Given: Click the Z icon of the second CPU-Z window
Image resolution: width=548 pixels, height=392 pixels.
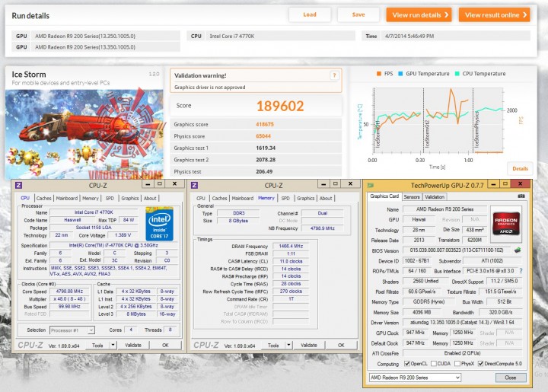Looking at the screenshot, I should click(x=195, y=185).
